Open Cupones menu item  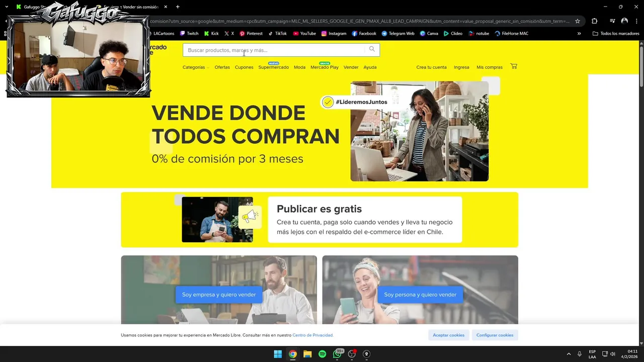coord(244,67)
